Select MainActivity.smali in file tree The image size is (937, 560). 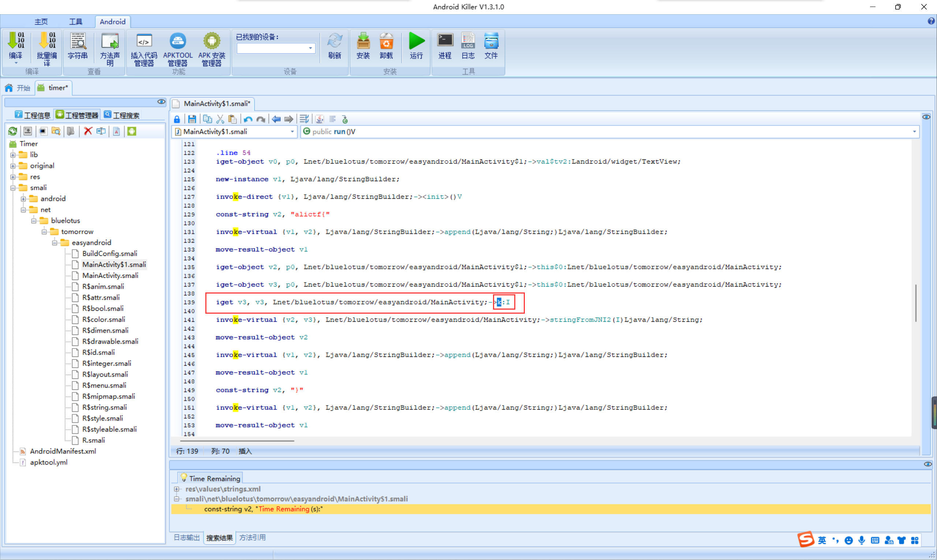[110, 276]
